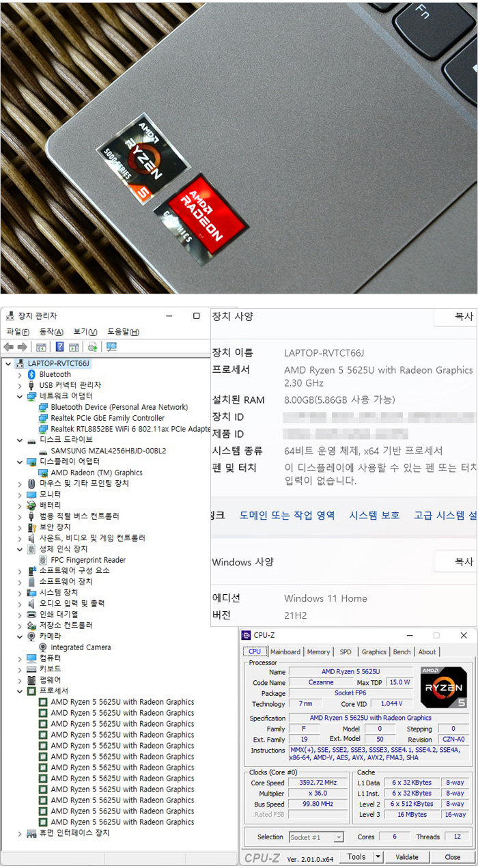
Task: Switch to the Memory tab in CPU-Z
Action: coord(318,652)
